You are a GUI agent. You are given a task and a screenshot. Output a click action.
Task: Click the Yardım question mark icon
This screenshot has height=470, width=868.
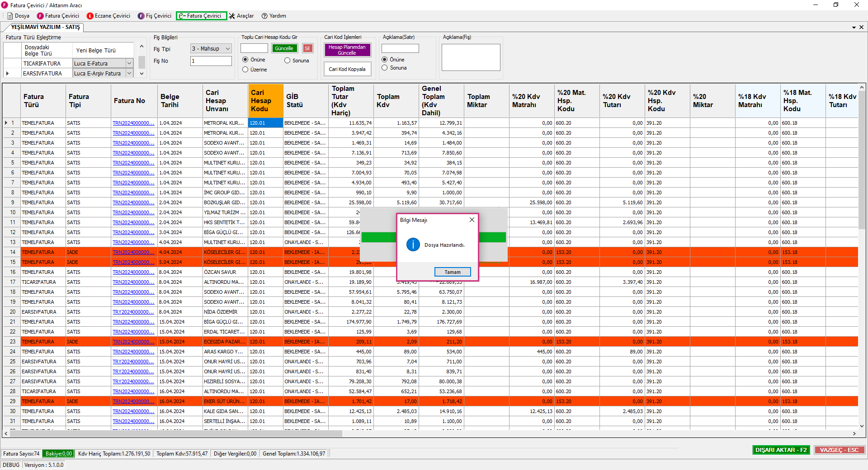(264, 16)
